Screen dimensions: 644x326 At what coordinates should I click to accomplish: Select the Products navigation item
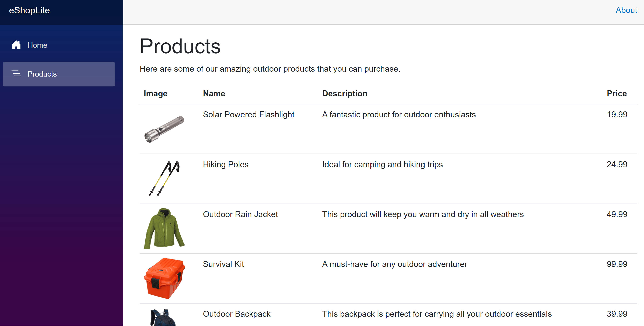point(59,74)
